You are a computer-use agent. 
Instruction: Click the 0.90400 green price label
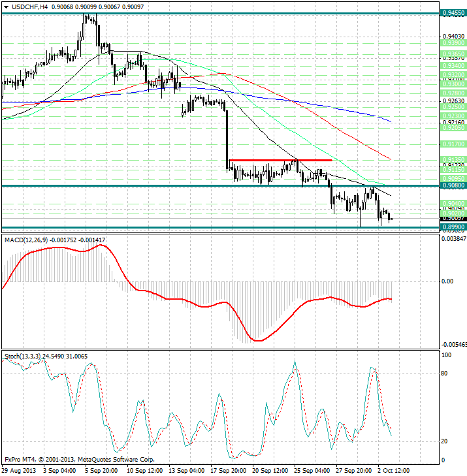[x=453, y=203]
